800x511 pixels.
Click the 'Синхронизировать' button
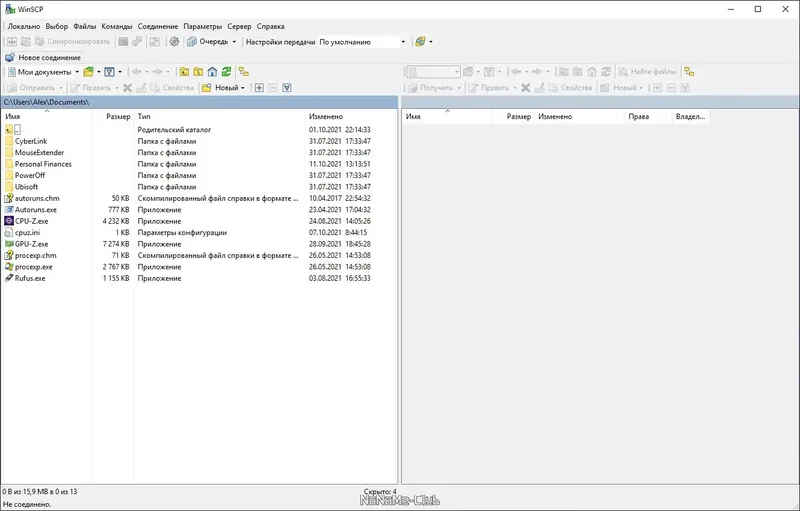tap(72, 42)
